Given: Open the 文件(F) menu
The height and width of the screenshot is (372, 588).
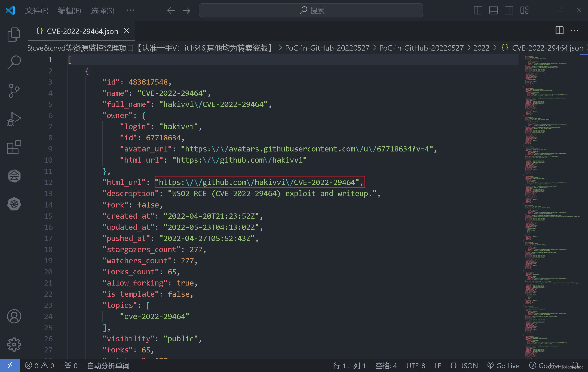Looking at the screenshot, I should [x=37, y=11].
